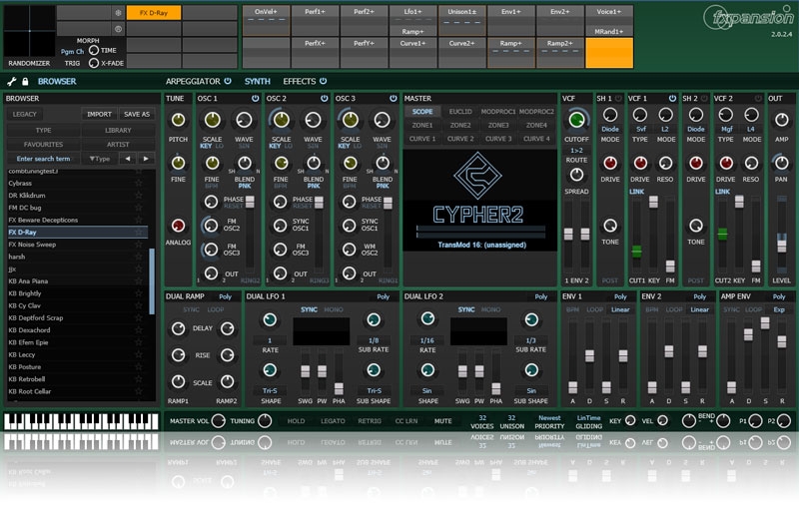Open ENV 1 Linear curve selector
This screenshot has height=532, width=799.
click(x=620, y=309)
